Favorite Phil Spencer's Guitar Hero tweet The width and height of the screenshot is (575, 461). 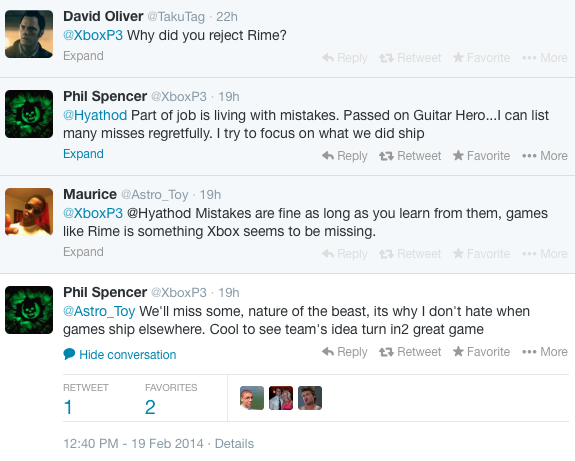tap(481, 156)
